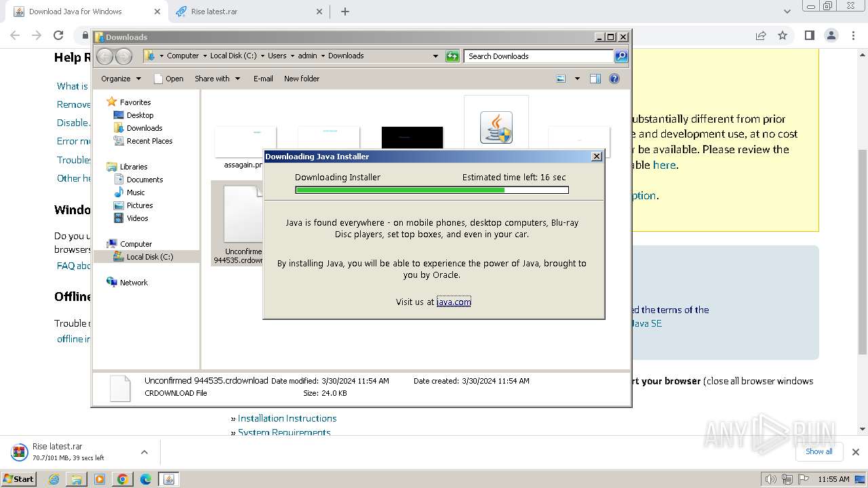Open Chrome side panel icon
This screenshot has height=488, width=868.
(809, 35)
